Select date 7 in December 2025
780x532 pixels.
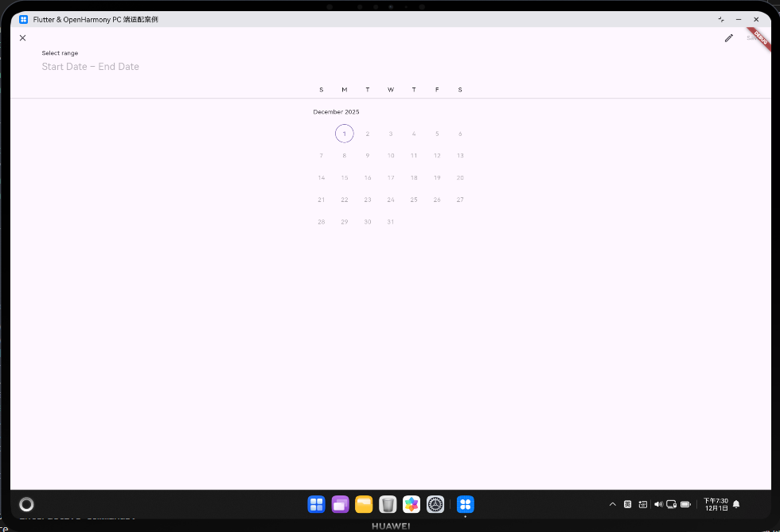click(x=322, y=156)
